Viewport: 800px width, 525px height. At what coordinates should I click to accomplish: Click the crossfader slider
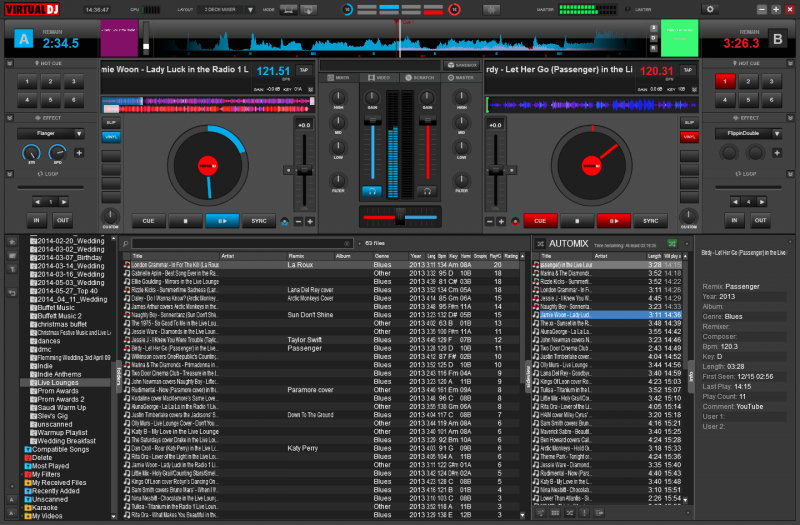click(400, 217)
